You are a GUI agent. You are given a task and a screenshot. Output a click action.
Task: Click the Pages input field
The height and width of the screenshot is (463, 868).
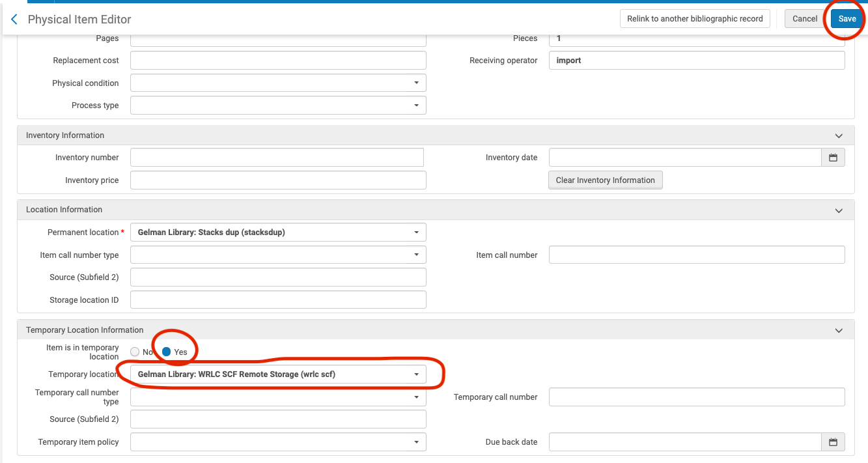click(x=278, y=39)
